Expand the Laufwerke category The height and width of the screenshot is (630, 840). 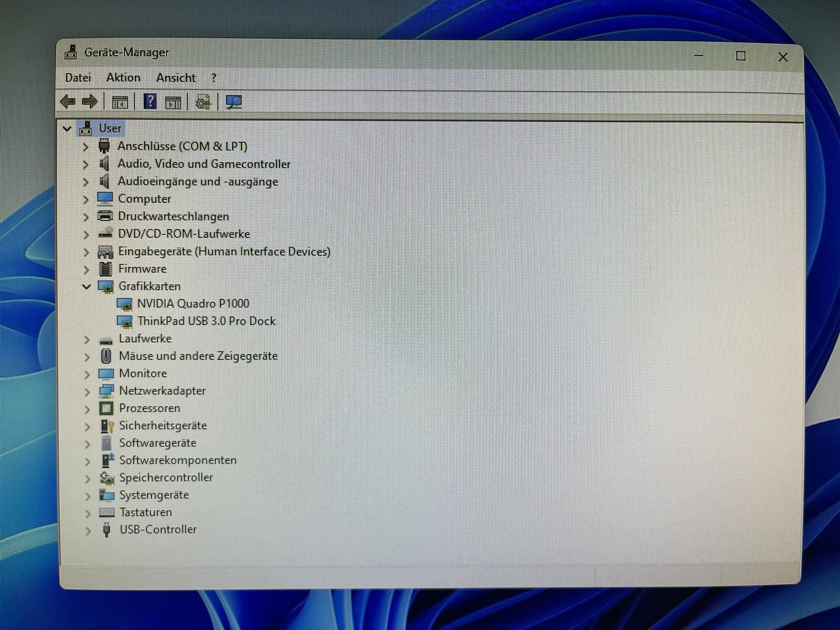[87, 339]
